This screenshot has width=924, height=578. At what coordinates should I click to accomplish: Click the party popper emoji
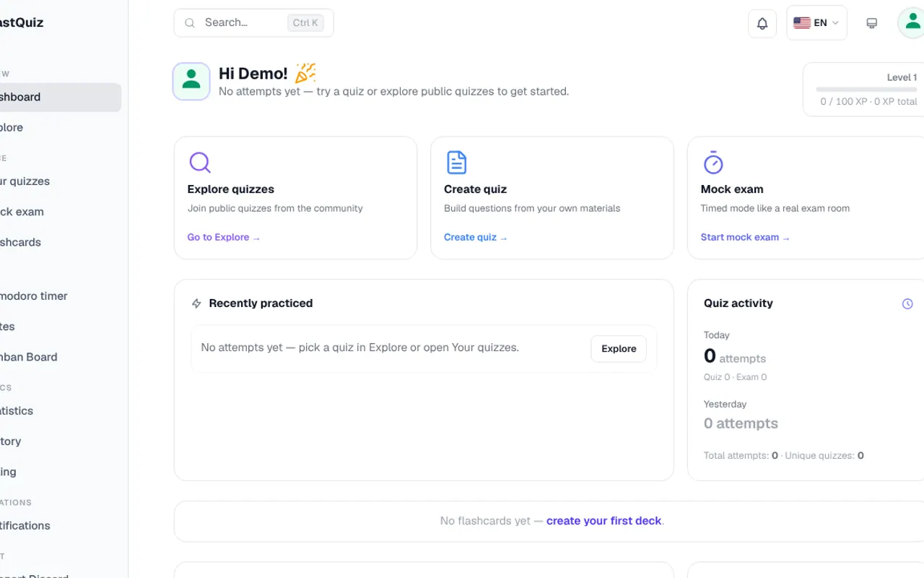tap(305, 73)
